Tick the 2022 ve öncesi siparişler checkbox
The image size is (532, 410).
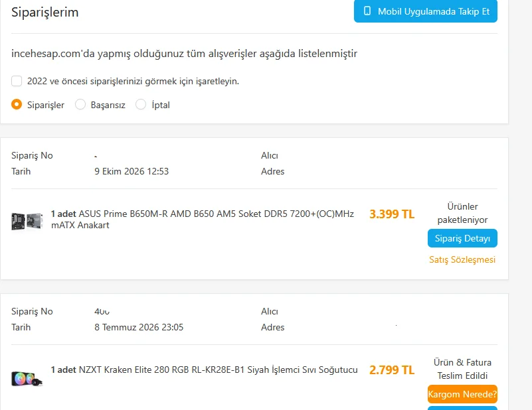[x=17, y=81]
